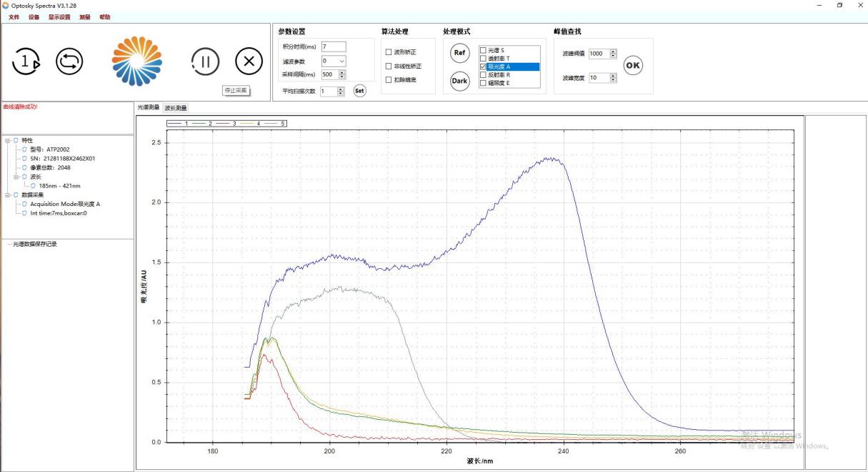Click the OK peak search button
Screen dimensions: 868x472
coord(633,65)
